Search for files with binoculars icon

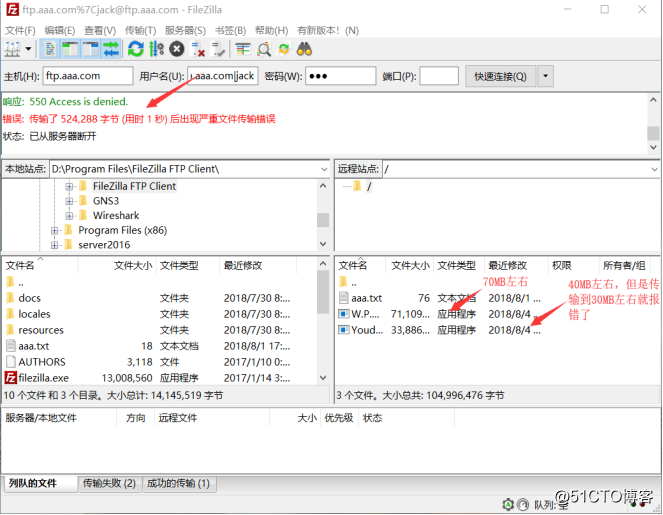coord(304,49)
